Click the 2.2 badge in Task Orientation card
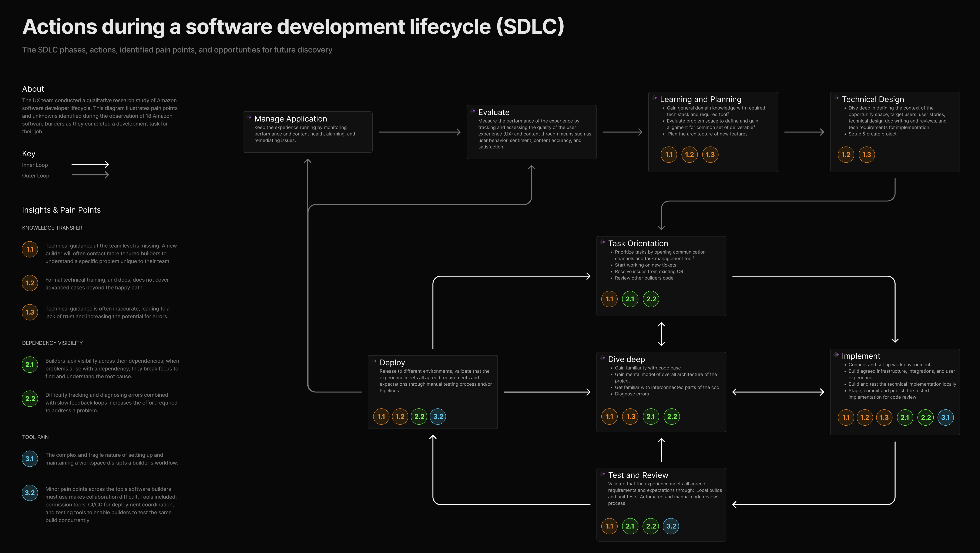 click(651, 299)
